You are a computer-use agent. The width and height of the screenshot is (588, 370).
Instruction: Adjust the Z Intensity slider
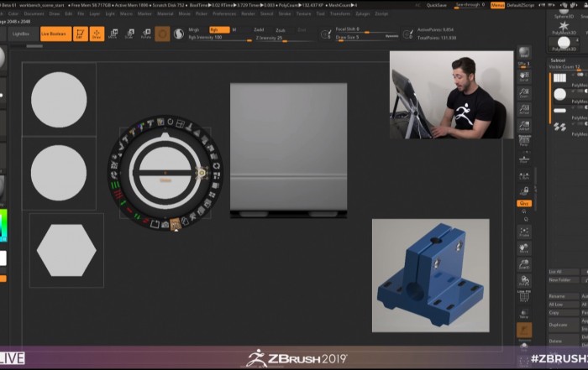pos(269,38)
